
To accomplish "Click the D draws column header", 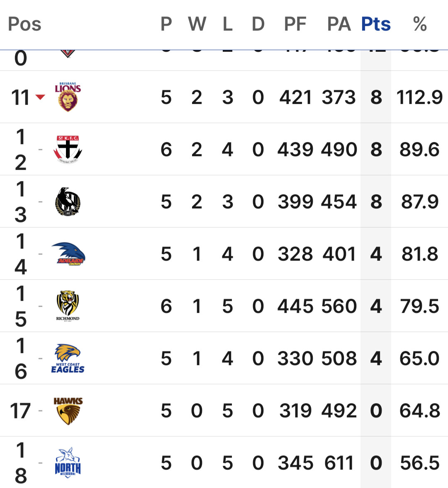I will [x=258, y=24].
